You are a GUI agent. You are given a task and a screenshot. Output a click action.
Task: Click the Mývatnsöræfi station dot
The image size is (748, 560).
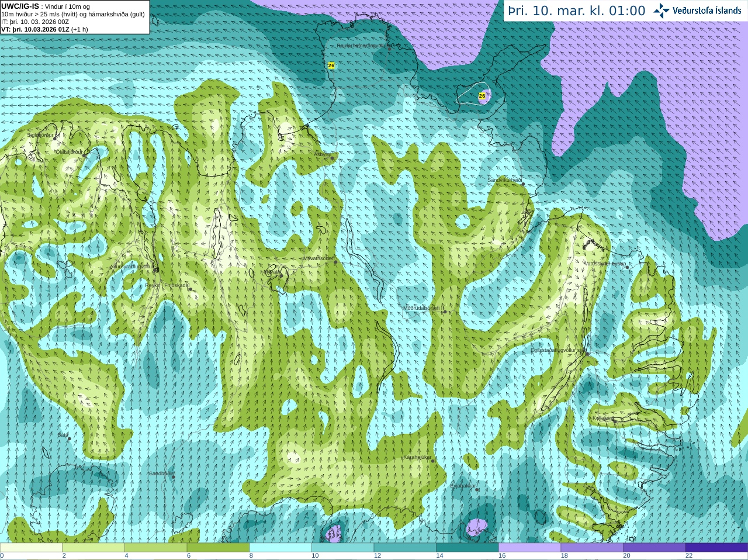click(x=335, y=262)
